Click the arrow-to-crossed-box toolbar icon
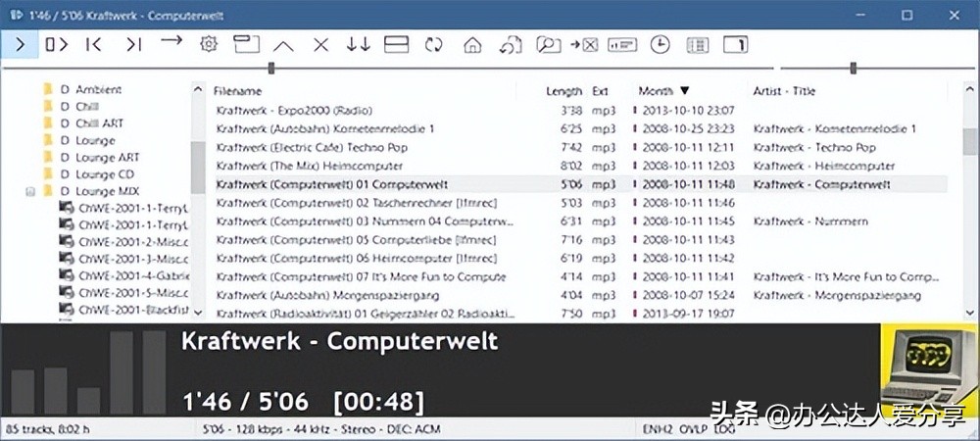This screenshot has height=441, width=980. 584,45
